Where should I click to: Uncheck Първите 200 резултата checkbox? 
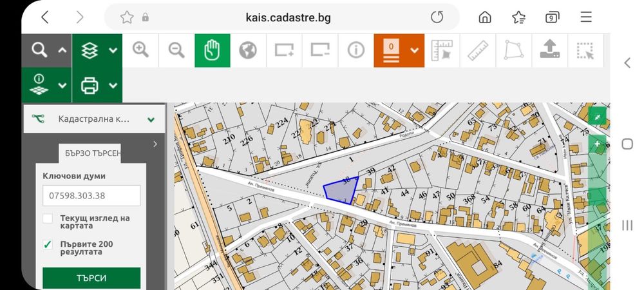[x=48, y=244]
